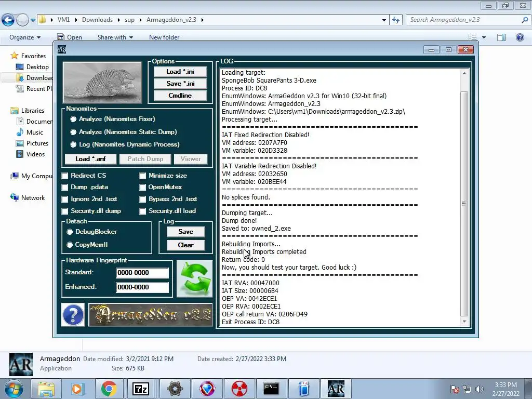Click the network tray icon

pyautogui.click(x=467, y=389)
